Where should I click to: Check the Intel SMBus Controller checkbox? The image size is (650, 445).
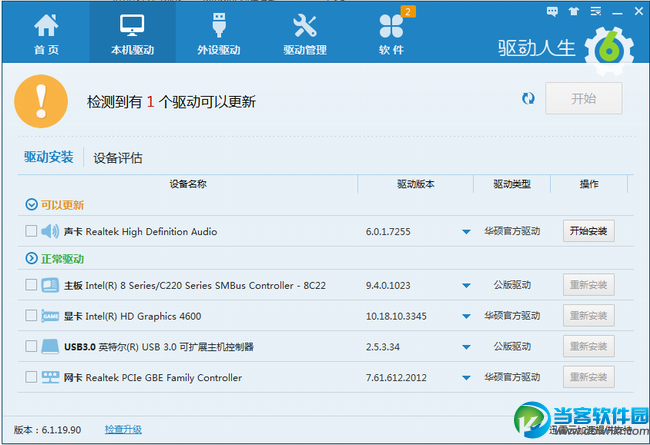pos(31,285)
